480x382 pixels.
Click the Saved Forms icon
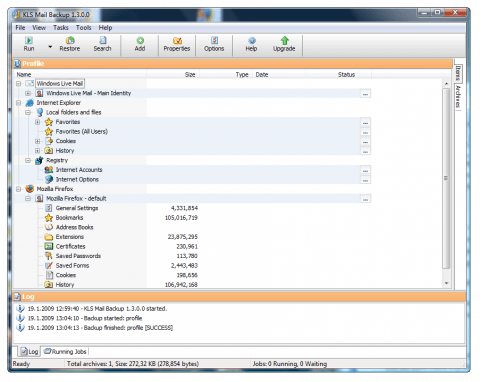point(49,266)
